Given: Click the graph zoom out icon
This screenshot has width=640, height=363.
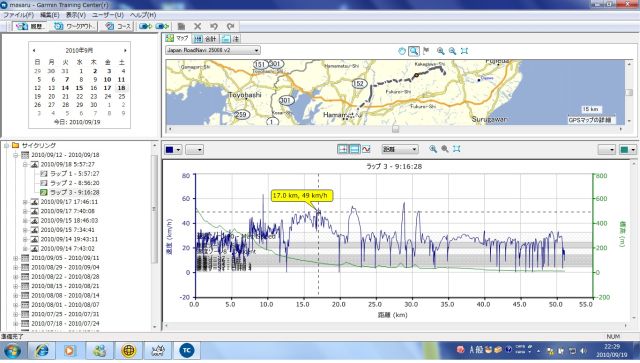Looking at the screenshot, I should pos(445,149).
